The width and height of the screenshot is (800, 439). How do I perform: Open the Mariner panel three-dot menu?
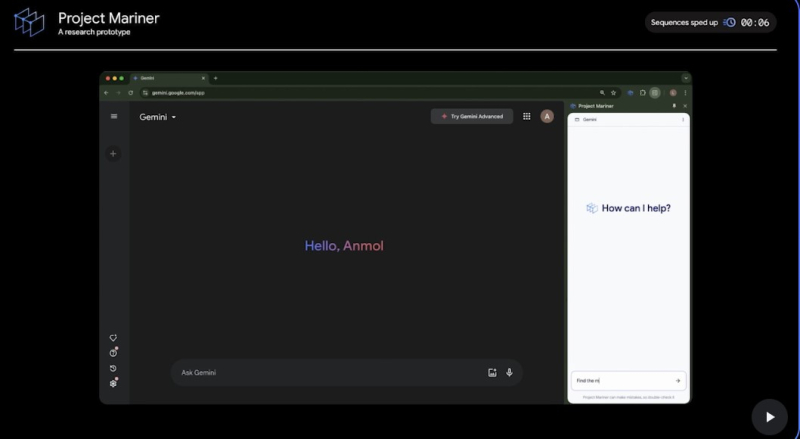[x=683, y=119]
